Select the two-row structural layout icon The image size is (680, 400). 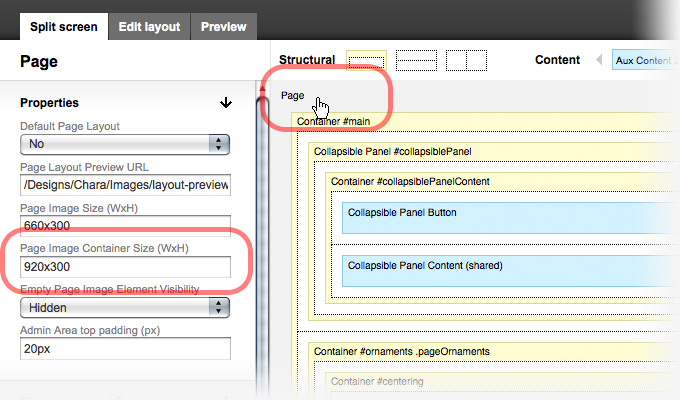coord(416,60)
